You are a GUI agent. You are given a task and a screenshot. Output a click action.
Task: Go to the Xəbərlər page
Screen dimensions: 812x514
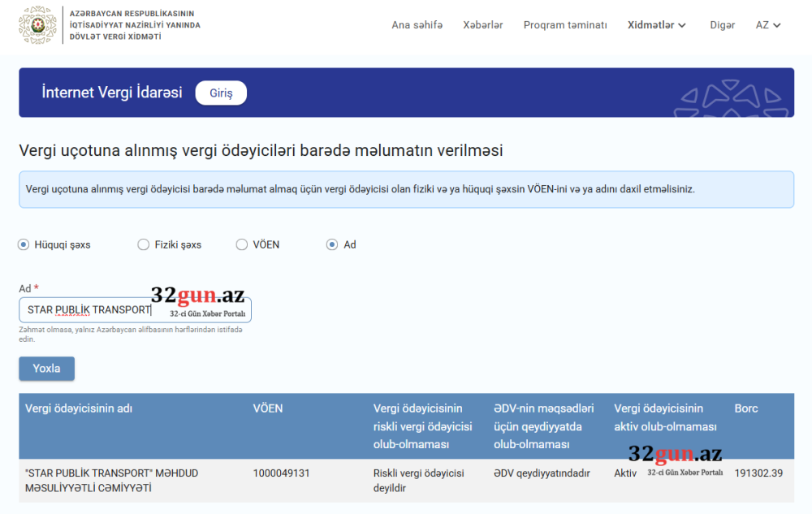point(482,25)
